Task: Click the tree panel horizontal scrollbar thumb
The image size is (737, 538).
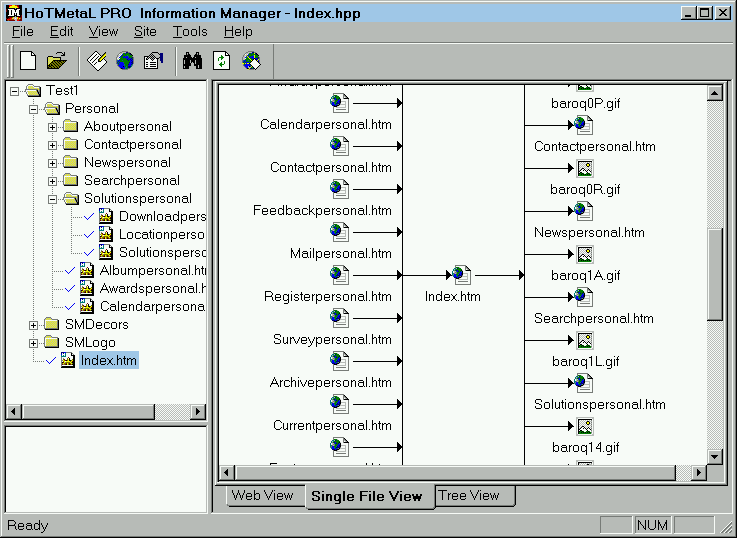Action: [87, 412]
